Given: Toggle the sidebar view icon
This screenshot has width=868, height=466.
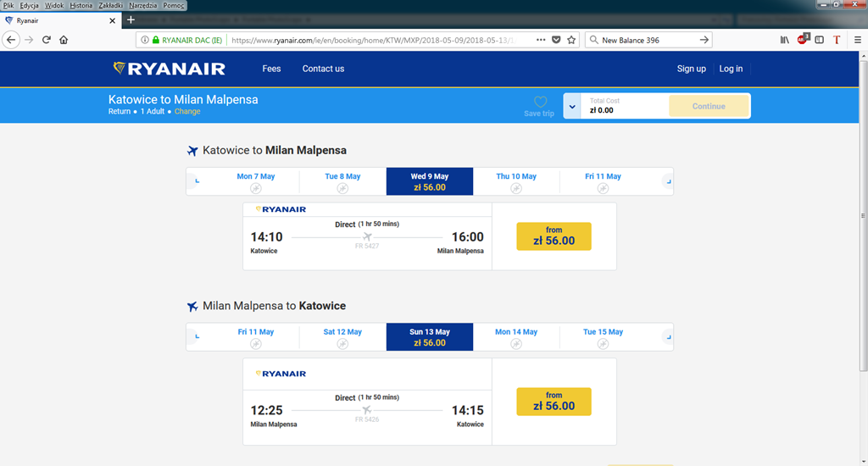Looking at the screenshot, I should click(x=820, y=40).
